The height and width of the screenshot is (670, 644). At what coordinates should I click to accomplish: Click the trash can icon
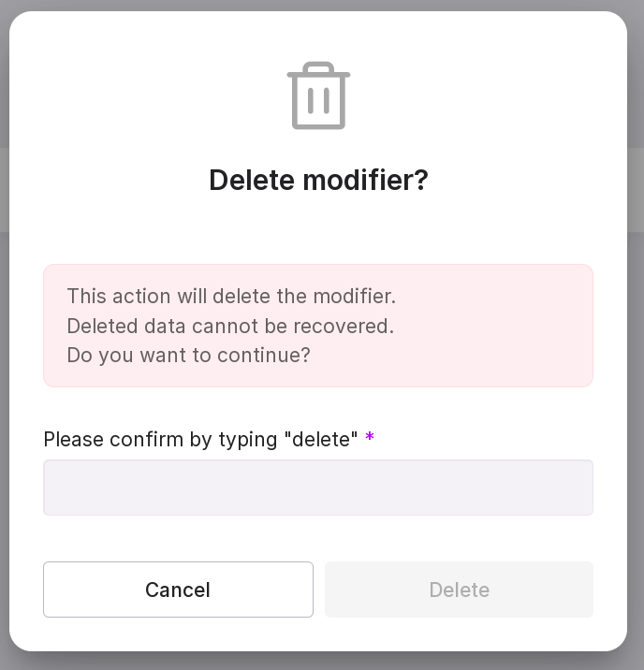point(318,96)
